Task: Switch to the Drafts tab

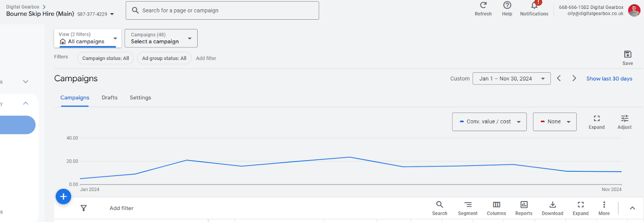Action: point(109,98)
